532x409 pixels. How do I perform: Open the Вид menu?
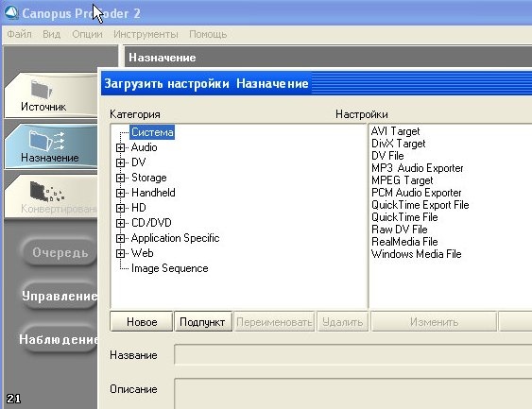(x=52, y=34)
